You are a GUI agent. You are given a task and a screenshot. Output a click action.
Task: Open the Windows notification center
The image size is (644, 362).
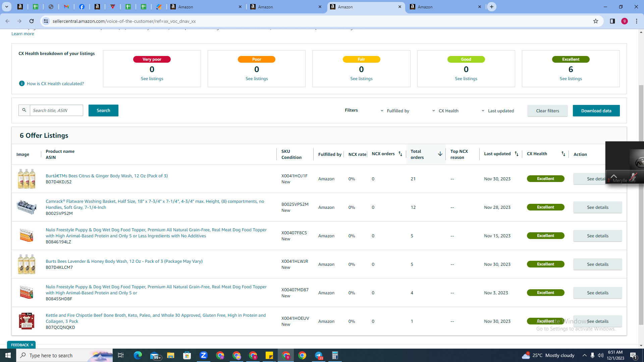pyautogui.click(x=634, y=355)
